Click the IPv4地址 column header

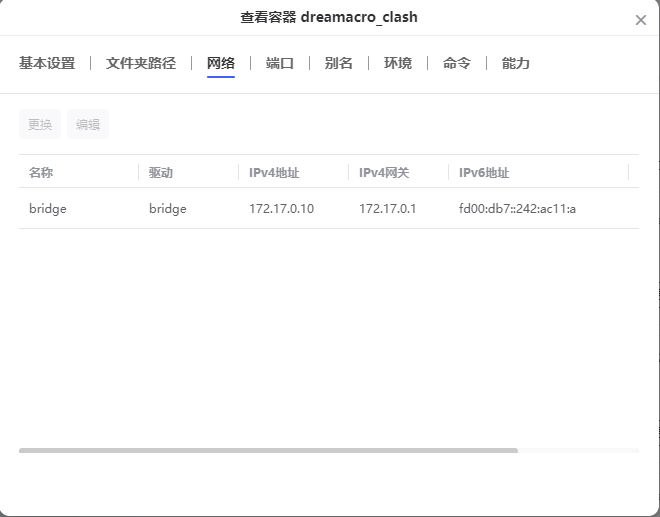click(x=274, y=172)
